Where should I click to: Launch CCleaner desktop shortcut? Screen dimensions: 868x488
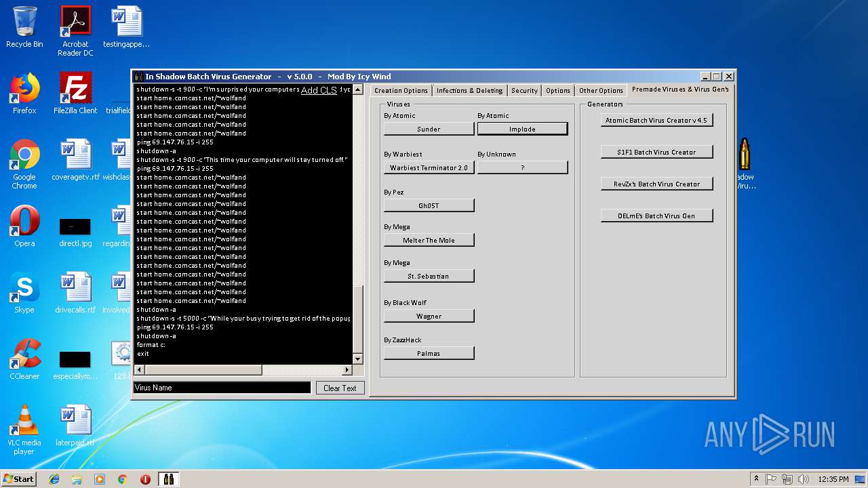coord(24,359)
